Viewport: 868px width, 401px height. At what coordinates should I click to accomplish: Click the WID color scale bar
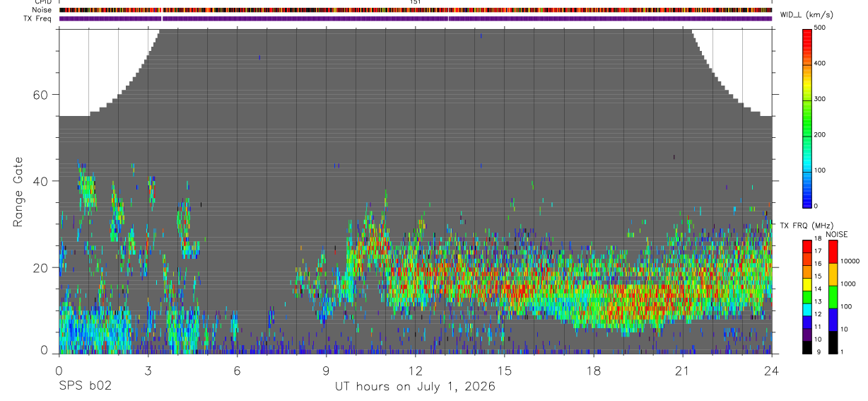[807, 117]
